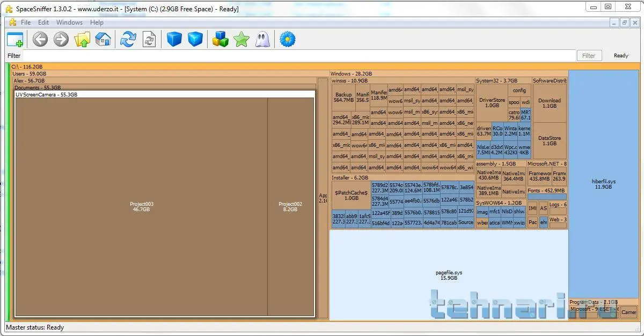The height and width of the screenshot is (336, 644).
Task: Open the File menu
Action: (x=26, y=23)
